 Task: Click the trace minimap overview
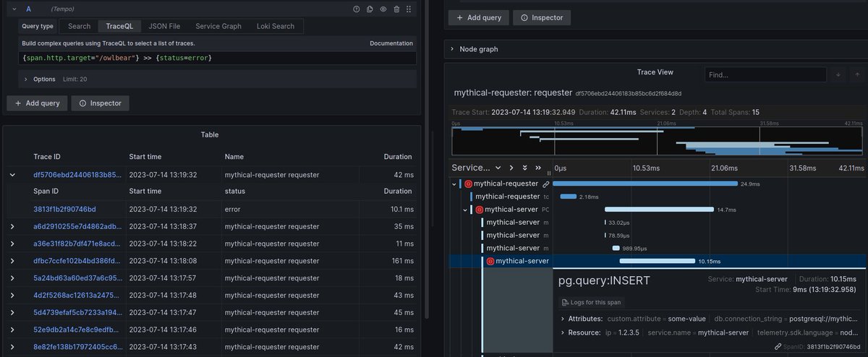[x=657, y=141]
